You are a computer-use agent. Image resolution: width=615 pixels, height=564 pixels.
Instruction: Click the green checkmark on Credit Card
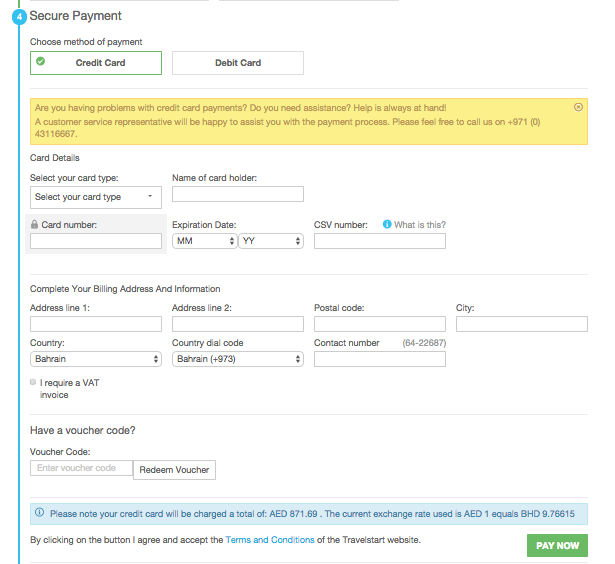pos(40,61)
